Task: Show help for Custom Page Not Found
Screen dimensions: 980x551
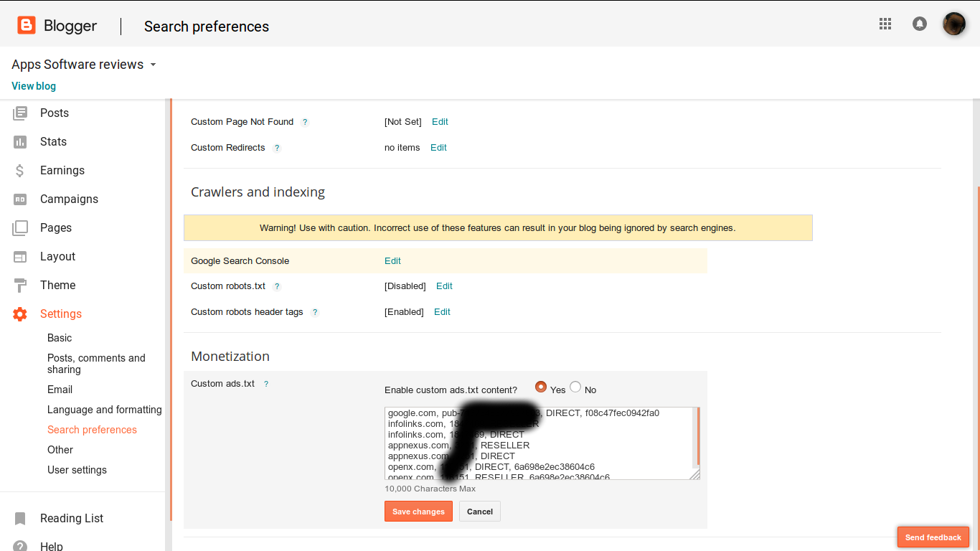Action: (305, 122)
